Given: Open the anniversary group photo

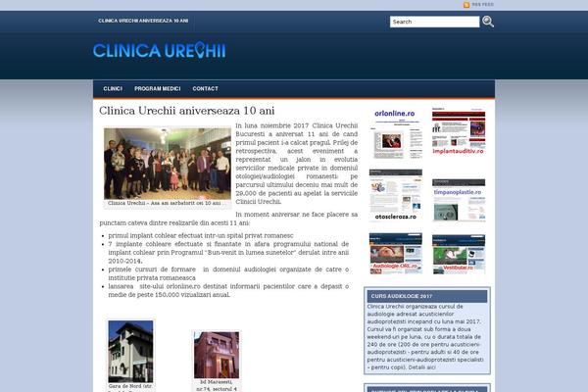Looking at the screenshot, I should 168,164.
